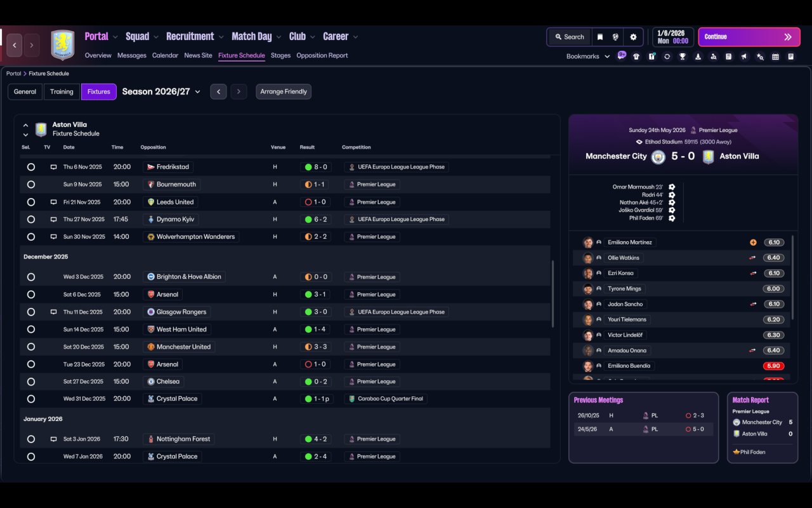Click the Aston Villa club crest in header
812x508 pixels.
click(x=63, y=45)
